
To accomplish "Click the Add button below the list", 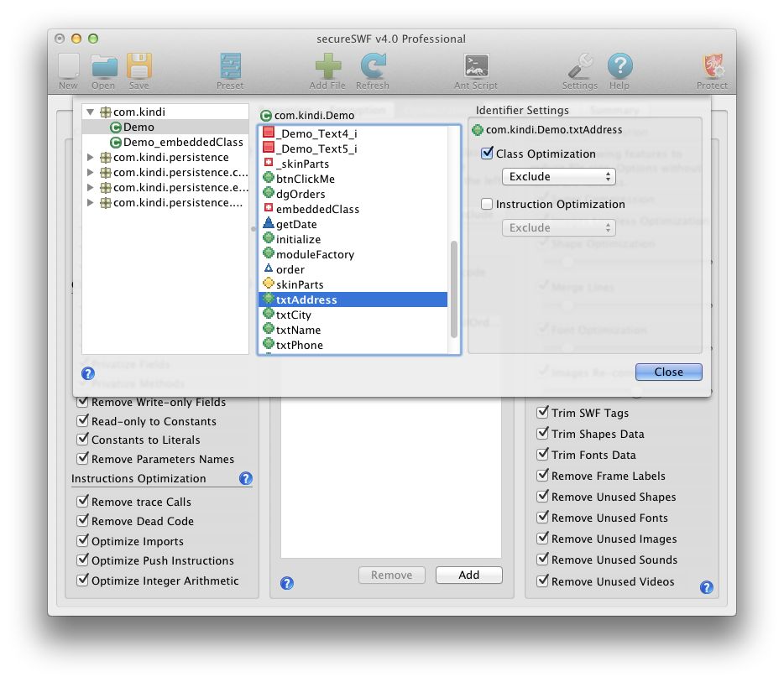I will click(468, 575).
